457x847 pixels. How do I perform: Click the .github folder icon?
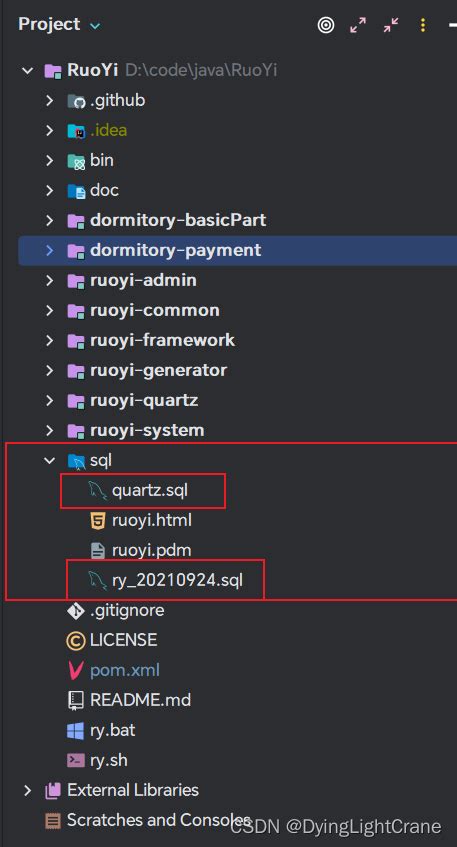(x=76, y=100)
